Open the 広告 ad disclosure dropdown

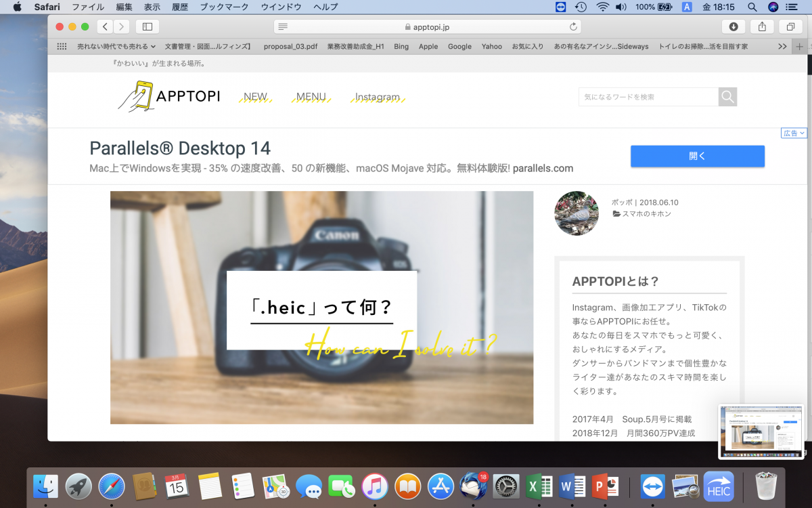(x=793, y=133)
